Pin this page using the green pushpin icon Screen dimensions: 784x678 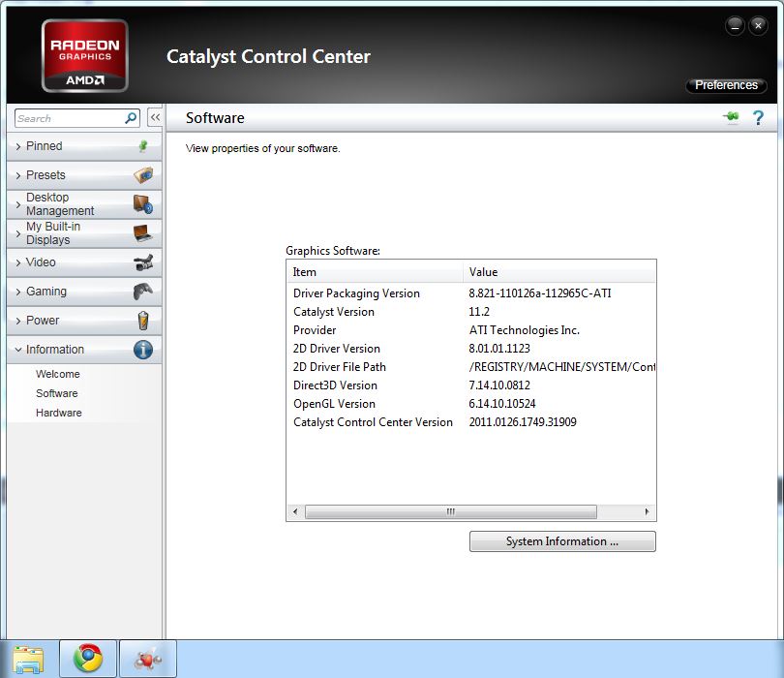click(x=731, y=117)
